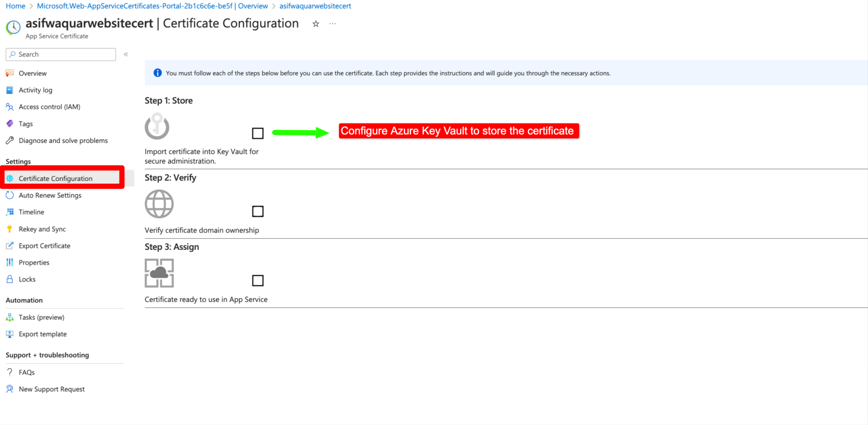Navigate to Home via breadcrumb

pos(15,6)
